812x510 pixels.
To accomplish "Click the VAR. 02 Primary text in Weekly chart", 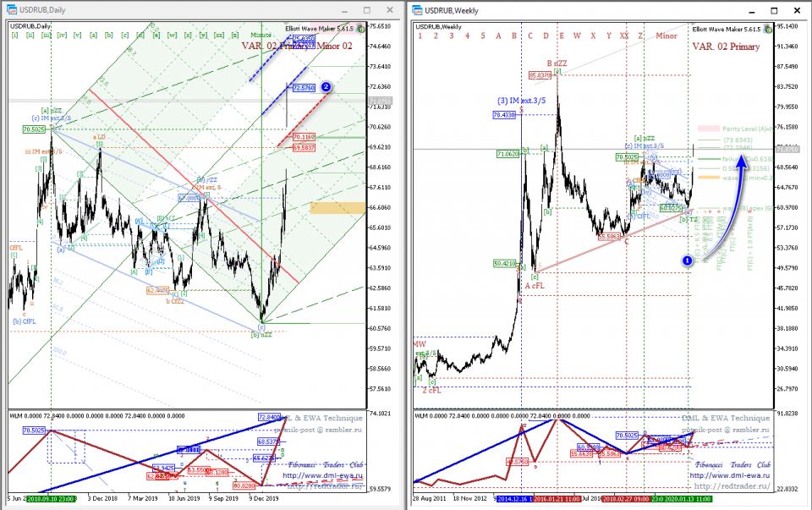I will (x=726, y=47).
